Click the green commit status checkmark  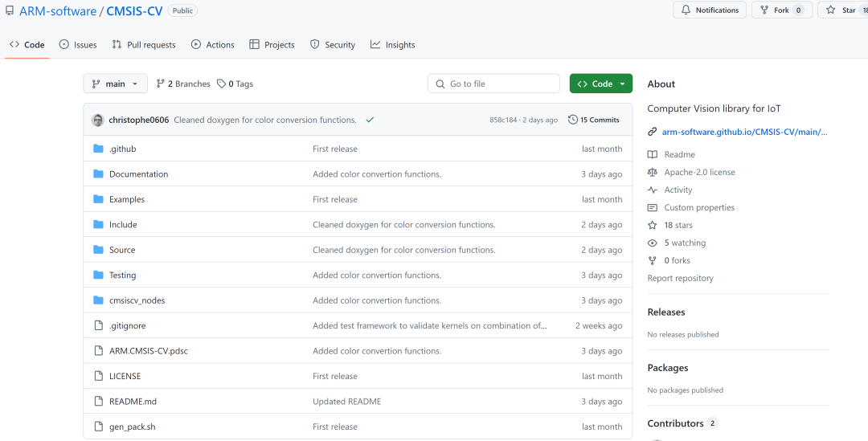[x=370, y=120]
